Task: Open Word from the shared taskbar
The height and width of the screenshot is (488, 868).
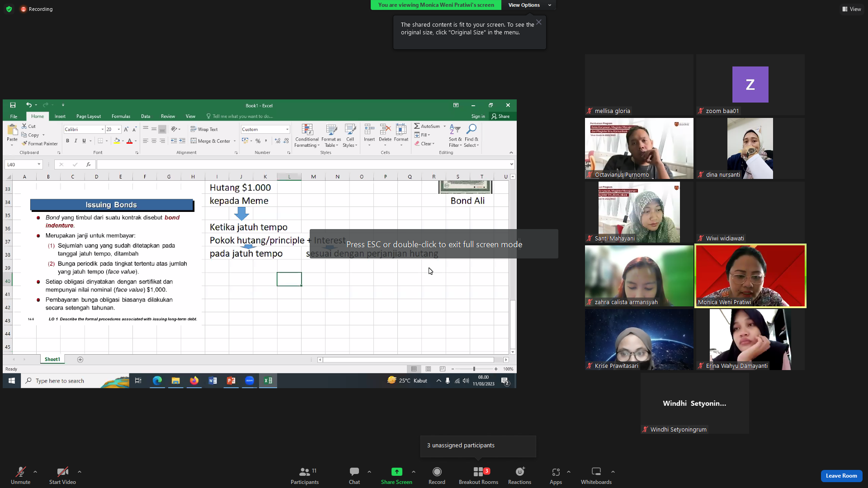Action: (212, 381)
